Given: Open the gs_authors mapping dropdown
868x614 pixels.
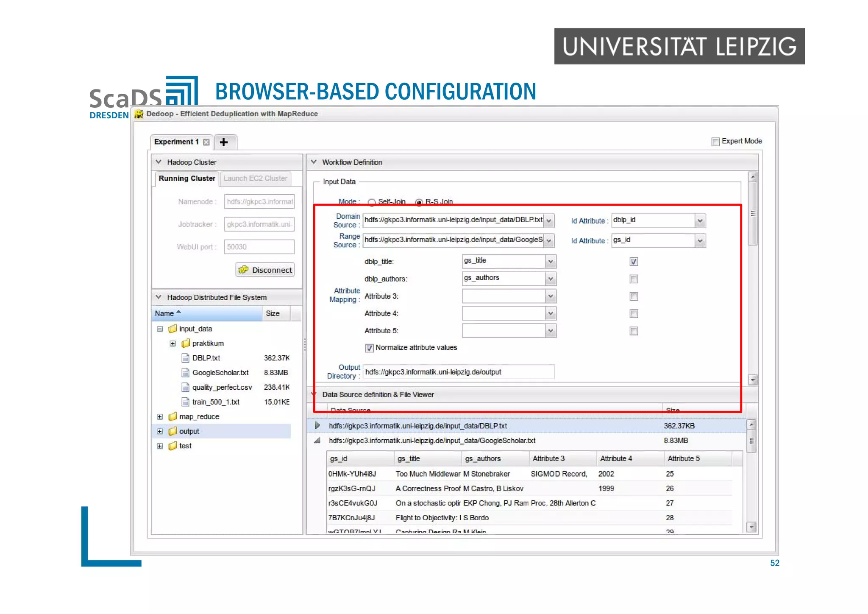Looking at the screenshot, I should click(x=551, y=279).
